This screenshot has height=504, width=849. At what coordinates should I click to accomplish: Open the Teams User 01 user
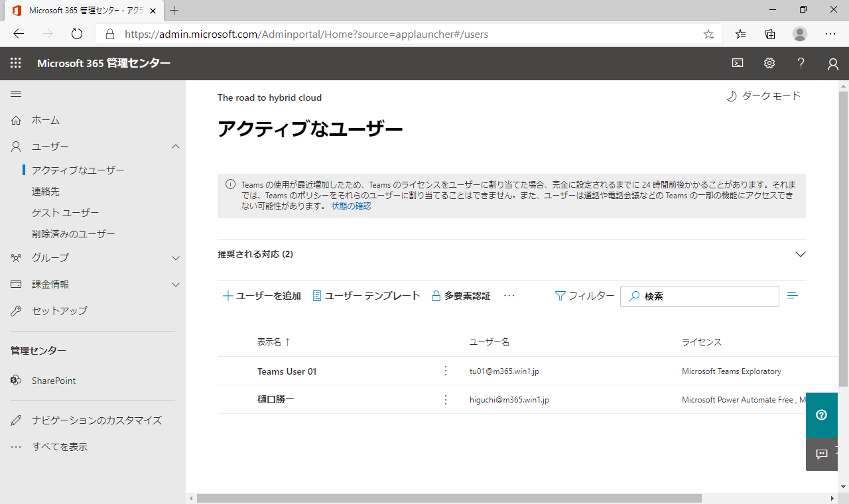(287, 371)
